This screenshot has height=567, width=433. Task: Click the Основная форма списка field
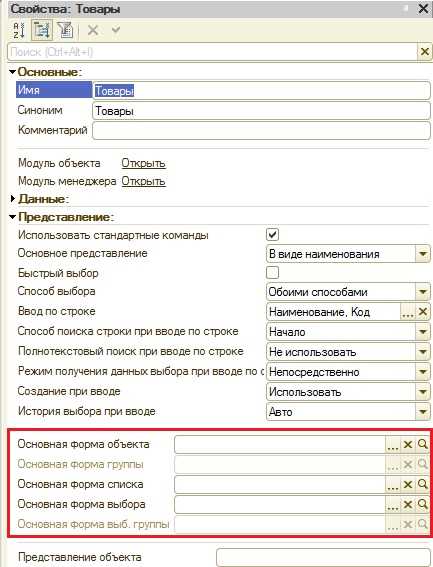pyautogui.click(x=280, y=485)
